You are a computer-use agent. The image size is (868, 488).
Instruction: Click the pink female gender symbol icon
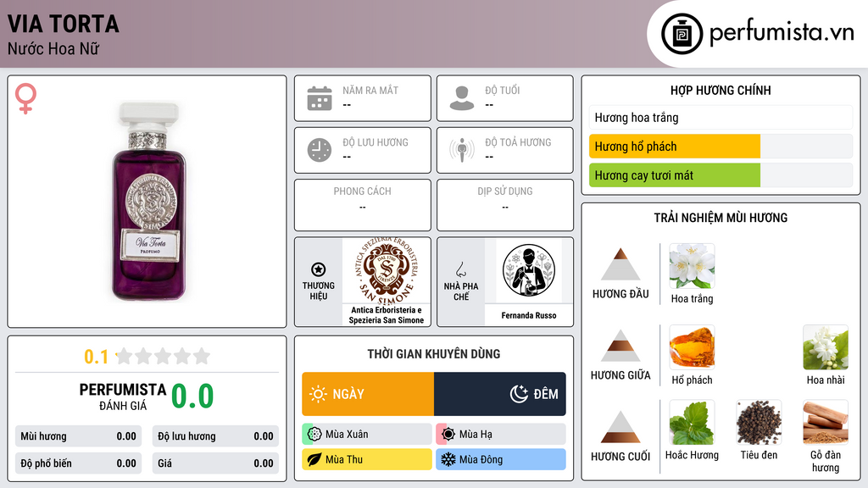(x=25, y=98)
